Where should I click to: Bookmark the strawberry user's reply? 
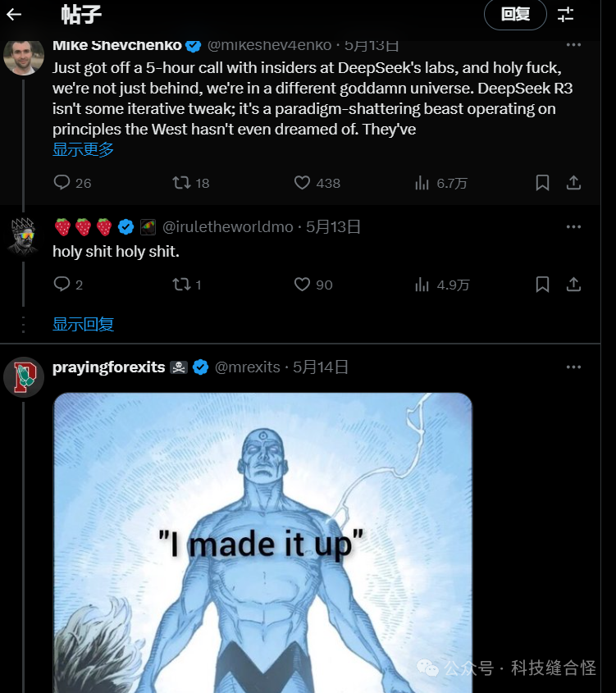tap(542, 285)
